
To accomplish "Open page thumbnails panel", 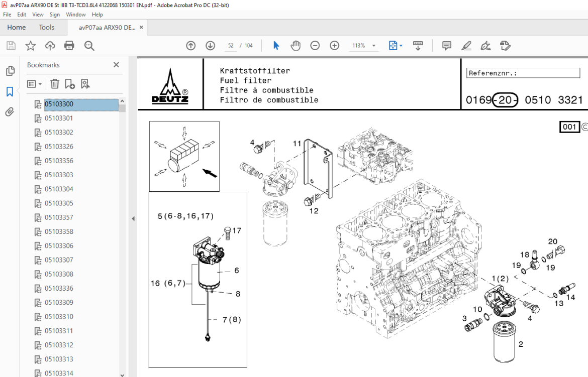I will click(x=11, y=71).
